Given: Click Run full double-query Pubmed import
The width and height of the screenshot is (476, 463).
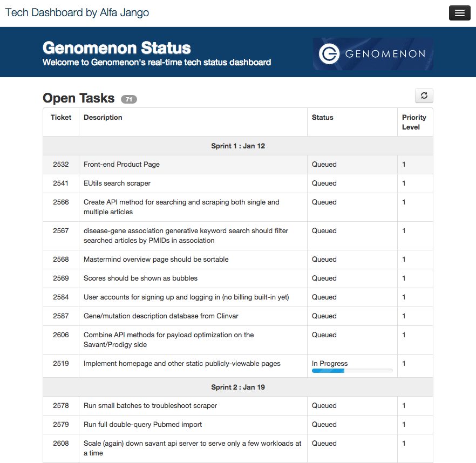Looking at the screenshot, I should pyautogui.click(x=142, y=425).
